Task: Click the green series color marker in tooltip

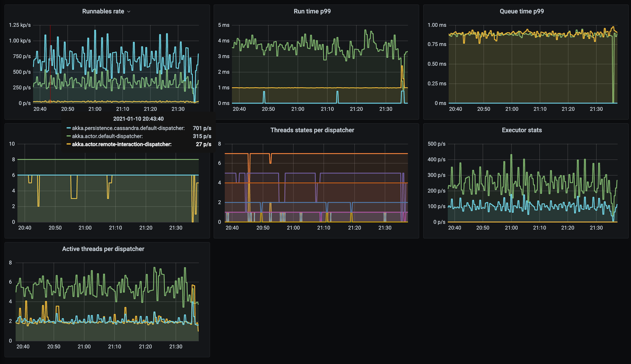Action: pos(68,136)
